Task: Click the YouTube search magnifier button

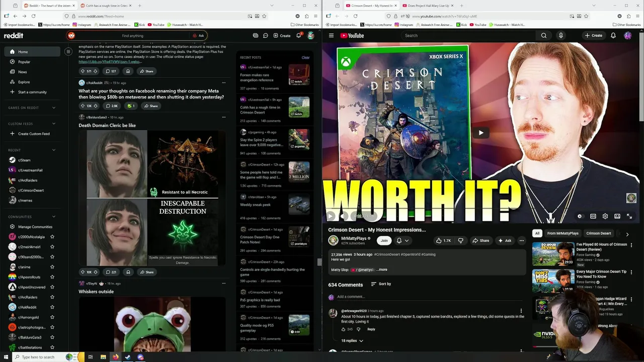Action: pyautogui.click(x=544, y=36)
